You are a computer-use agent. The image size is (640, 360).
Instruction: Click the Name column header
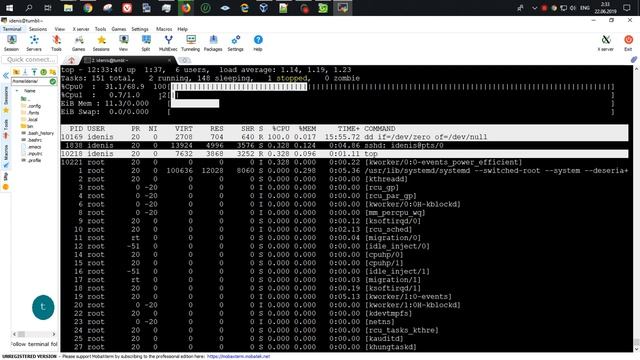pyautogui.click(x=29, y=91)
